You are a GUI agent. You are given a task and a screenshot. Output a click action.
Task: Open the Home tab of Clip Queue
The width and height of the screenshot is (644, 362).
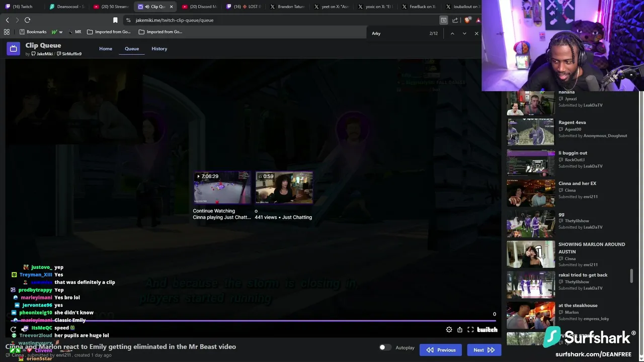pyautogui.click(x=106, y=49)
